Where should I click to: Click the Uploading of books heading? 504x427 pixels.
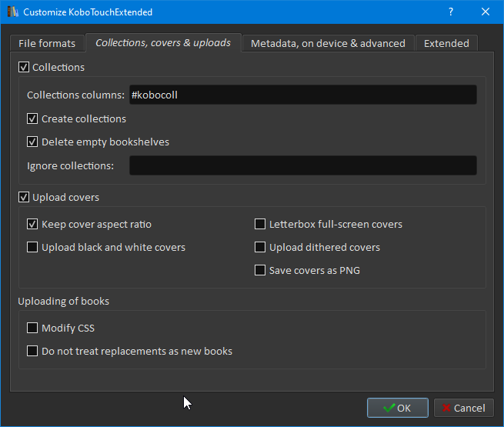pos(64,302)
